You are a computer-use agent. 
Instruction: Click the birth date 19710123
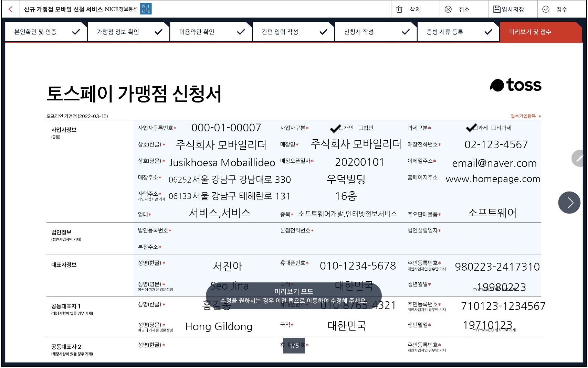click(488, 325)
